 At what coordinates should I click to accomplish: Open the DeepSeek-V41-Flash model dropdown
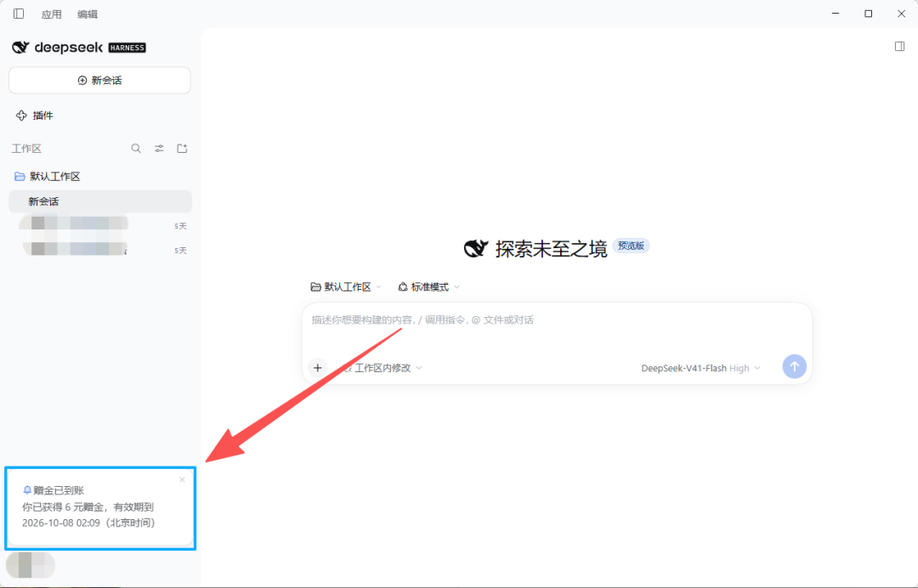(700, 368)
